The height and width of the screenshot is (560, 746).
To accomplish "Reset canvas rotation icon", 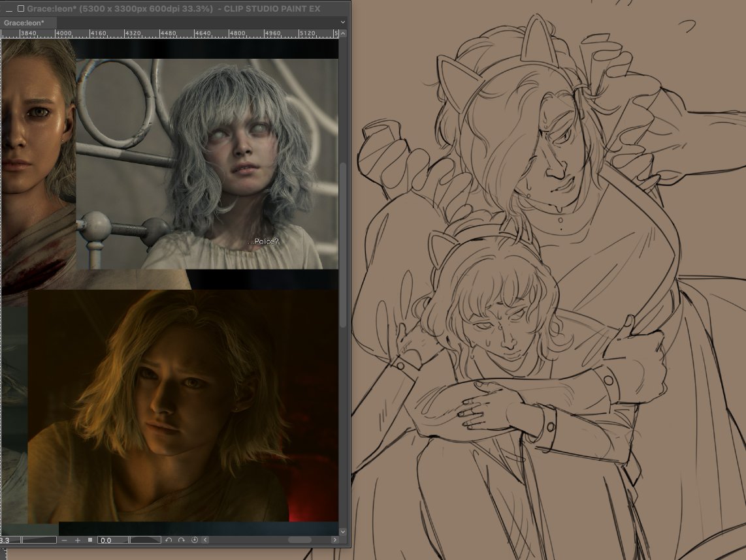I will pos(194,540).
